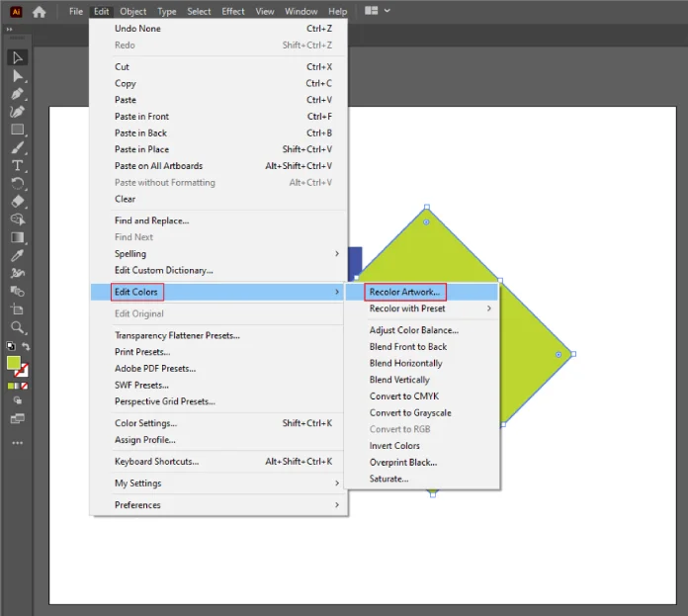Swap fill and stroke colors
688x616 pixels.
(27, 347)
